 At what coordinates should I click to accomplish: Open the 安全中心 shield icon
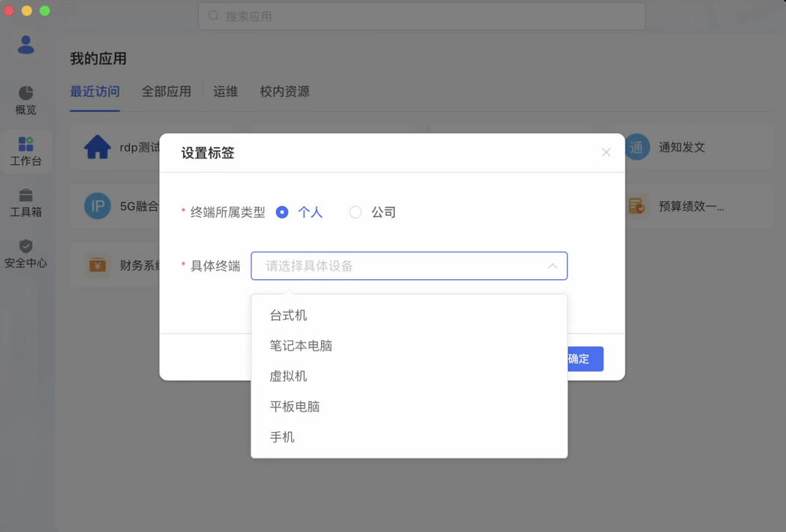pyautogui.click(x=25, y=246)
